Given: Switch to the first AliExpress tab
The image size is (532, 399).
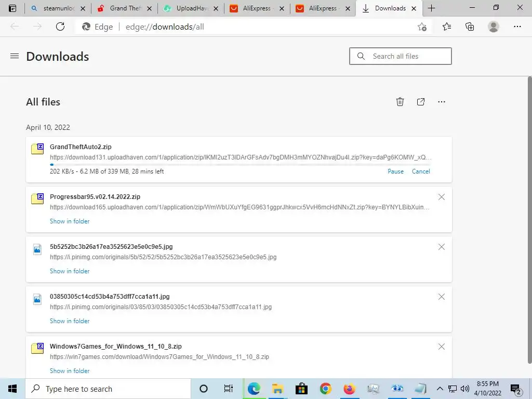Looking at the screenshot, I should tap(257, 8).
